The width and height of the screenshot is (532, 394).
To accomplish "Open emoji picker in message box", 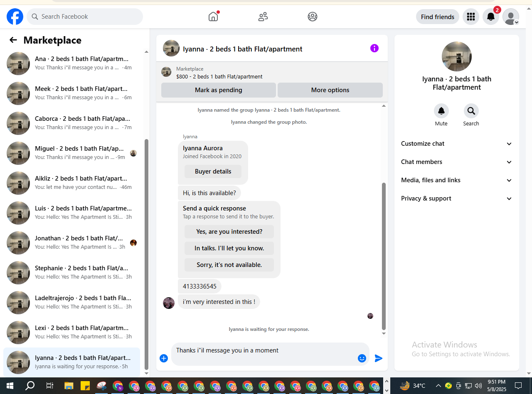I will [x=362, y=358].
